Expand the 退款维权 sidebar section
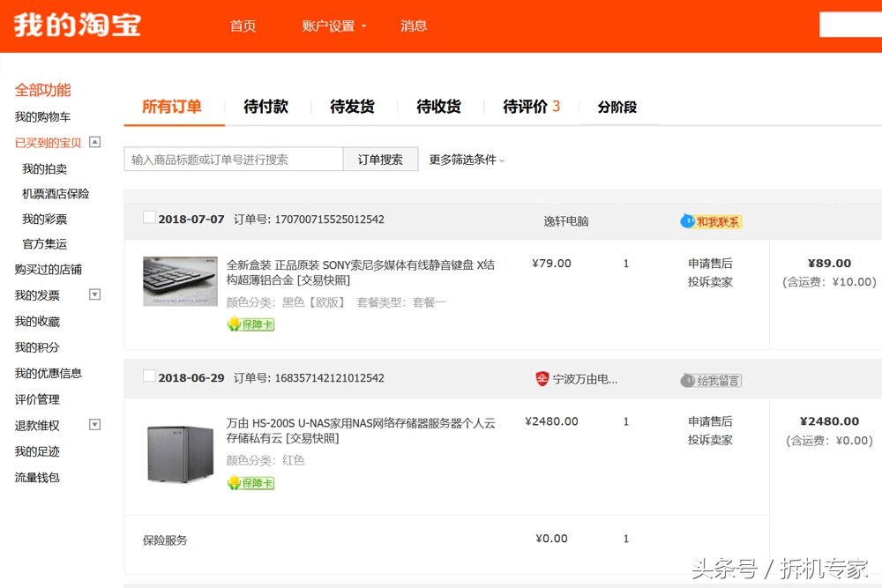The width and height of the screenshot is (882, 588). pyautogui.click(x=95, y=424)
